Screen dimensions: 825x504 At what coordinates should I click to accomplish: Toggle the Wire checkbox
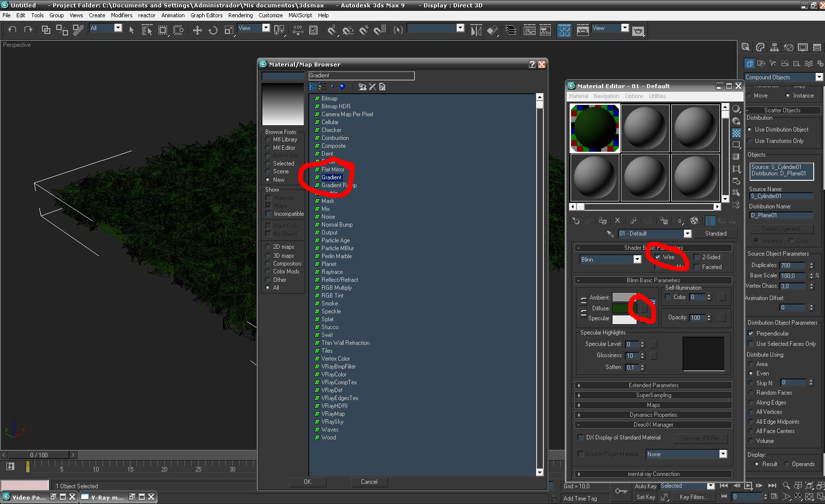click(x=658, y=257)
